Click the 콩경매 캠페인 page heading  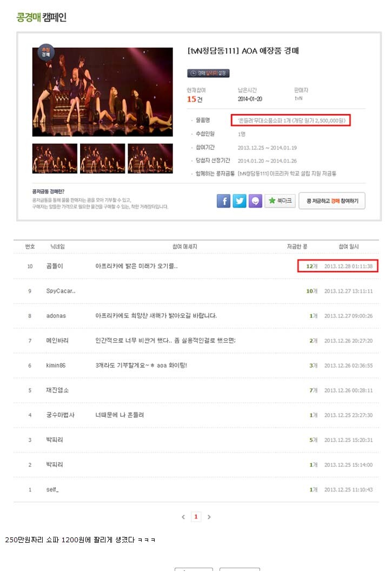[x=41, y=17]
